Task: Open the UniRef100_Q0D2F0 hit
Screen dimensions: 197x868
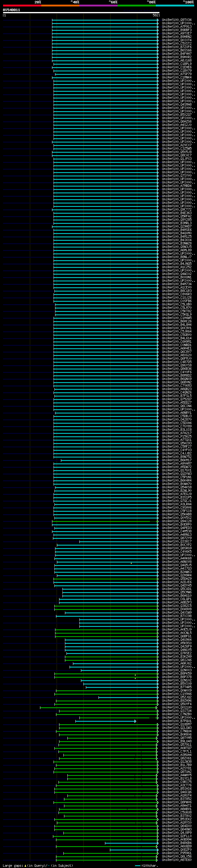Action: 176,850
